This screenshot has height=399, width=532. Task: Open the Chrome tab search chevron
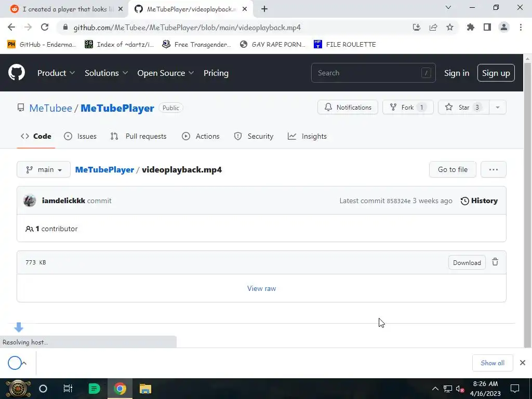[448, 7]
